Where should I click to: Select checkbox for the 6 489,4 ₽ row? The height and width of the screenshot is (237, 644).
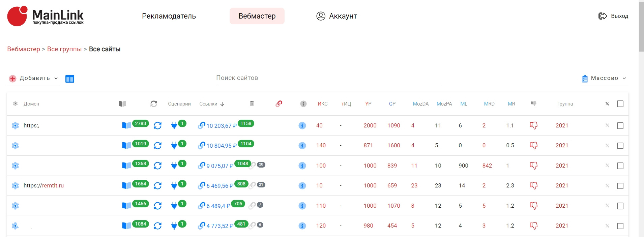[620, 206]
